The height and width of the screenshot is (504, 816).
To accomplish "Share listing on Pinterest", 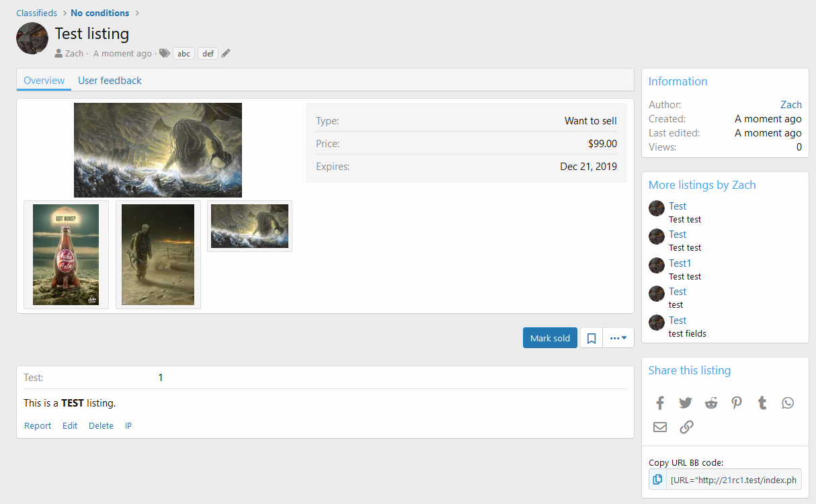I will point(737,403).
